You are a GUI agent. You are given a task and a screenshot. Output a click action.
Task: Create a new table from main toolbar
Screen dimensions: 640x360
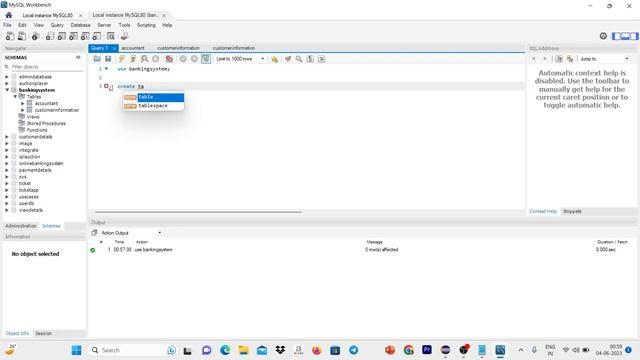point(61,36)
